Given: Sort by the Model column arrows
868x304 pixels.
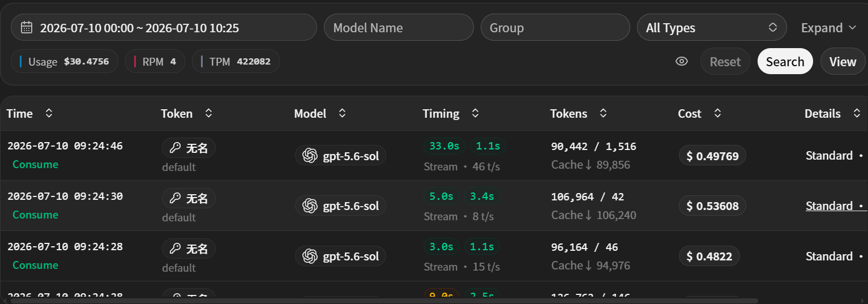Looking at the screenshot, I should coord(342,113).
